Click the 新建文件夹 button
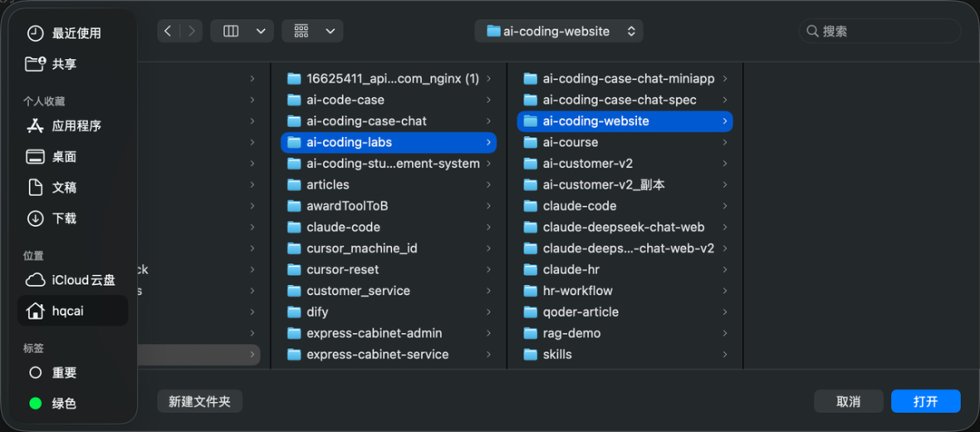 click(x=200, y=401)
